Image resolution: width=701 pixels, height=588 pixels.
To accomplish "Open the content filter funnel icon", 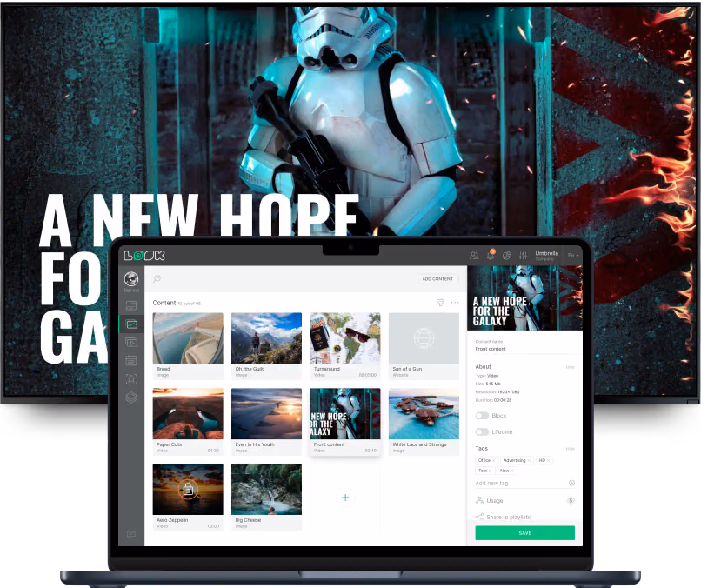I will point(440,303).
